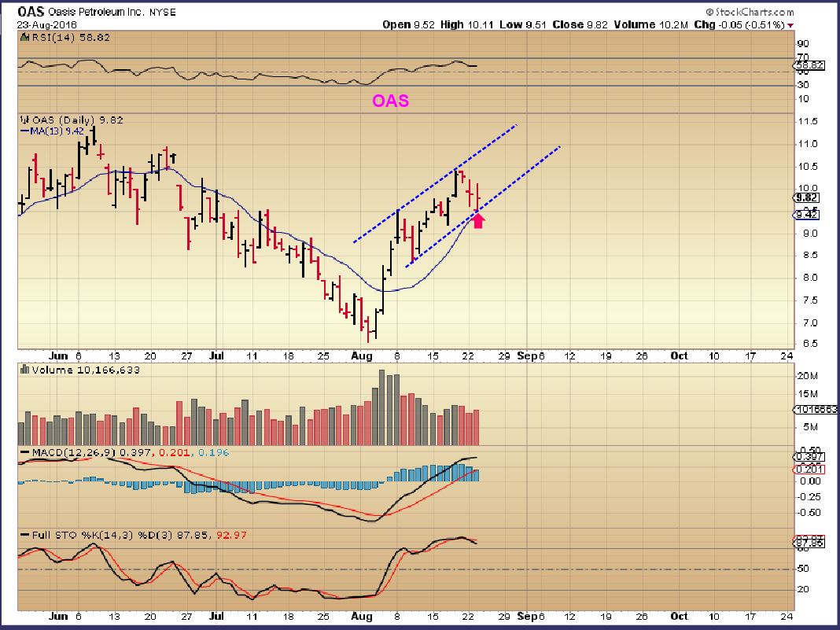
Task: Click the 5M volume axis label
Action: coord(810,427)
